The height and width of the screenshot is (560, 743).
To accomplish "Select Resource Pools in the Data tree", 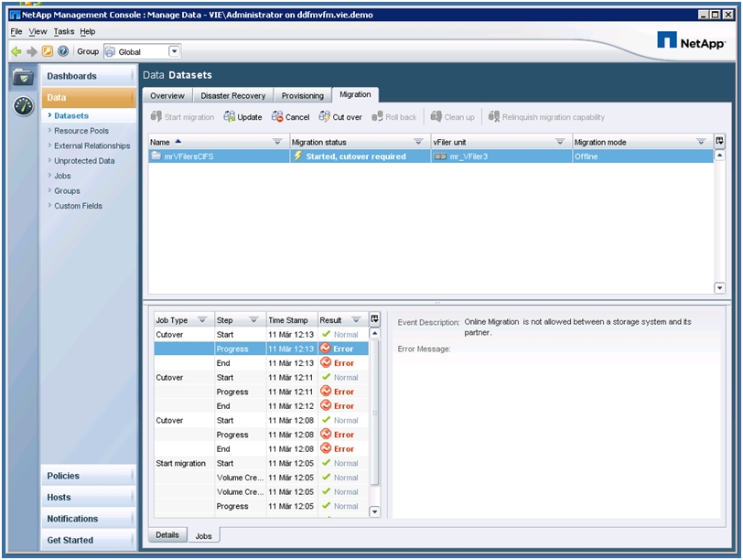I will pyautogui.click(x=81, y=131).
